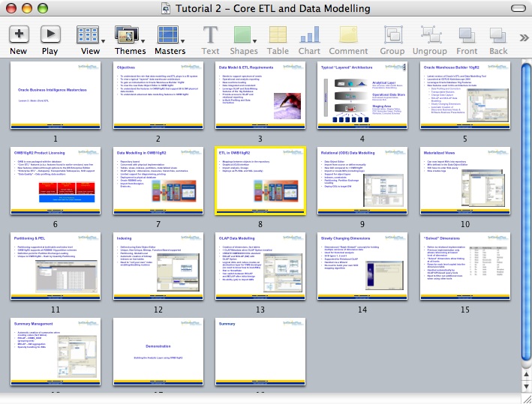Send object to Back

click(x=497, y=35)
